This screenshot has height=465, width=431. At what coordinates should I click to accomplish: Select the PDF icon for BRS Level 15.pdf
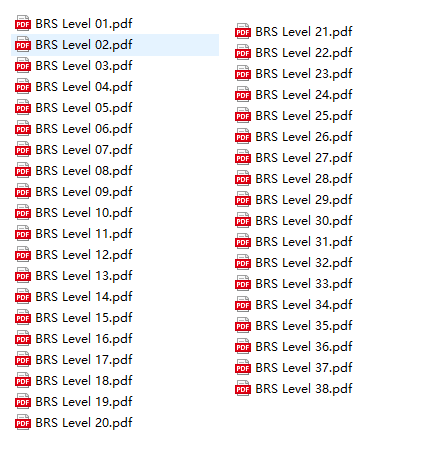coord(23,318)
